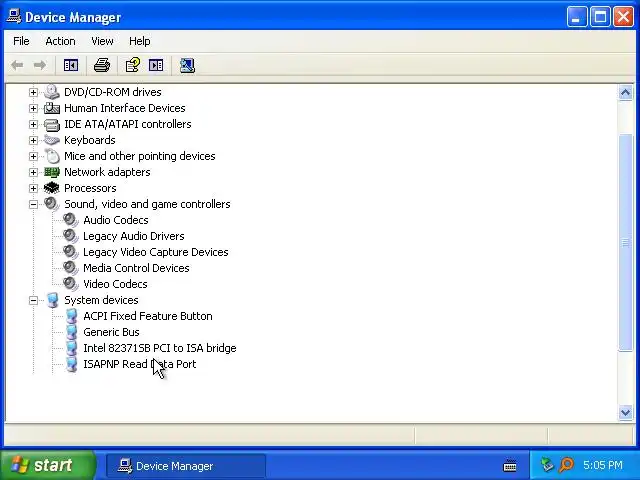Open the File menu
Viewport: 640px width, 480px height.
21,41
